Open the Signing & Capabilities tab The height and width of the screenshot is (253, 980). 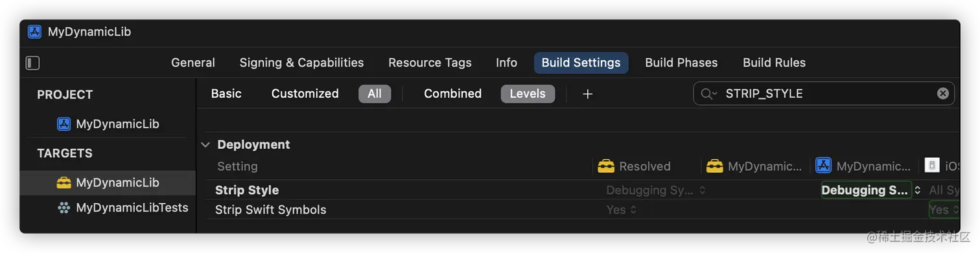(x=301, y=63)
